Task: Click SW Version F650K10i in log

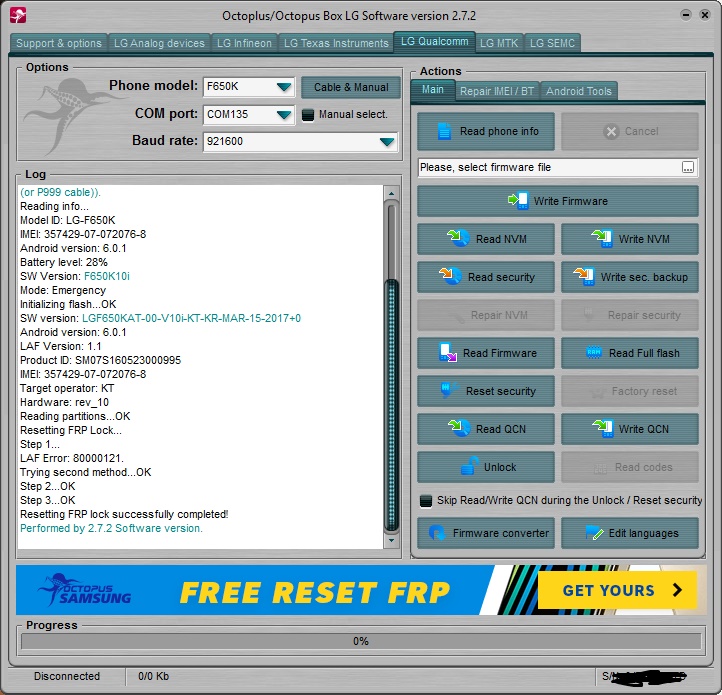Action: [x=75, y=276]
